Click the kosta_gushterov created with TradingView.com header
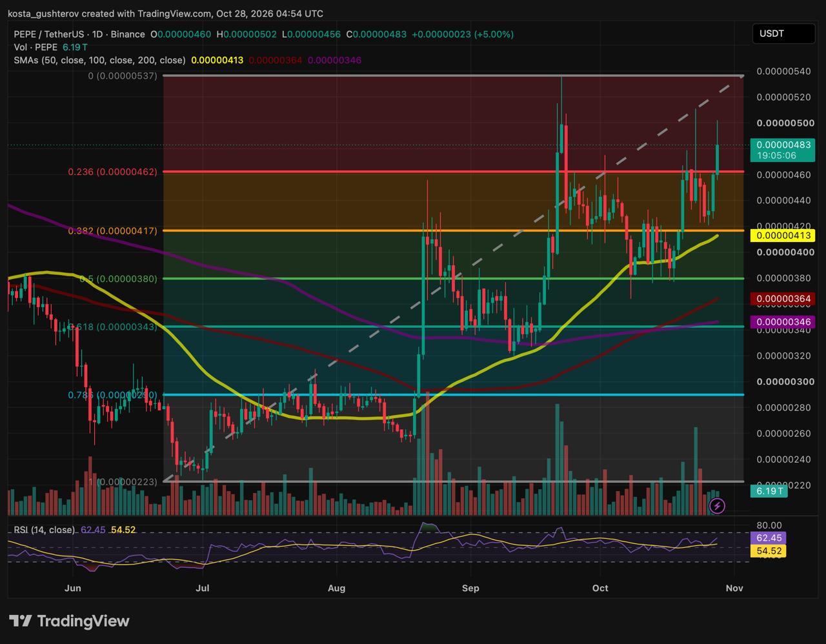 click(x=165, y=13)
